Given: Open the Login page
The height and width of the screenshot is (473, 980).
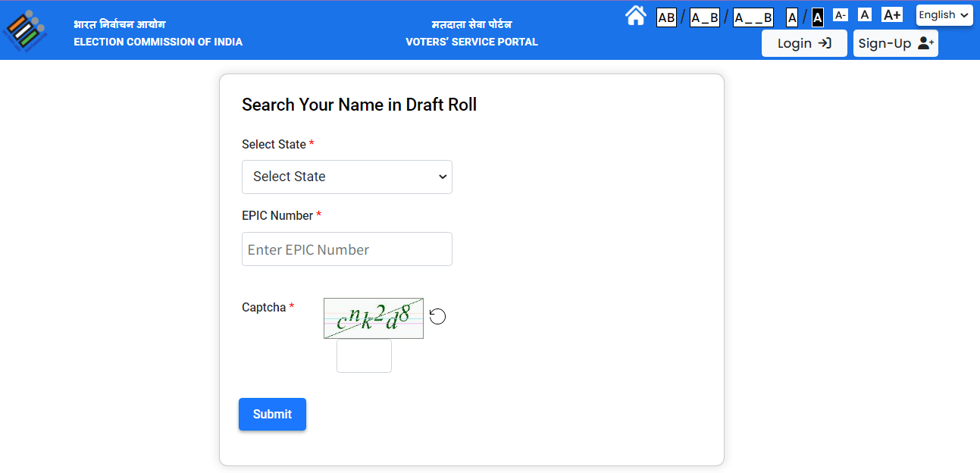Looking at the screenshot, I should (x=804, y=43).
